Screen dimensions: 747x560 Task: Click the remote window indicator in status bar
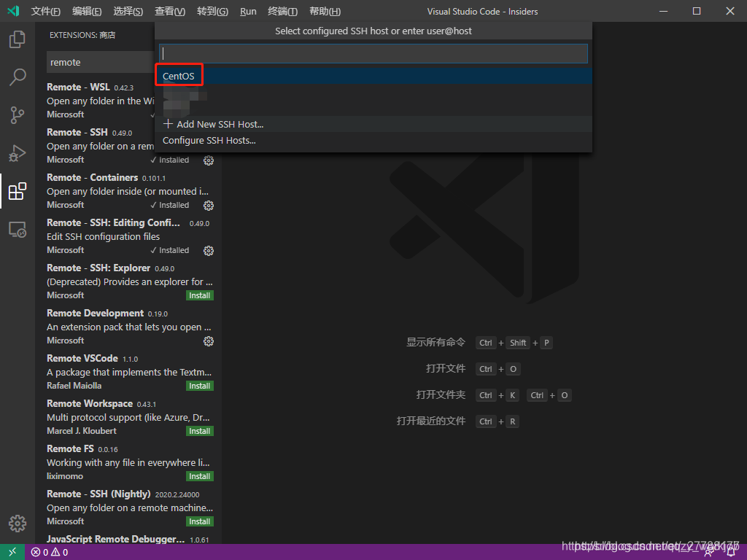click(x=12, y=552)
